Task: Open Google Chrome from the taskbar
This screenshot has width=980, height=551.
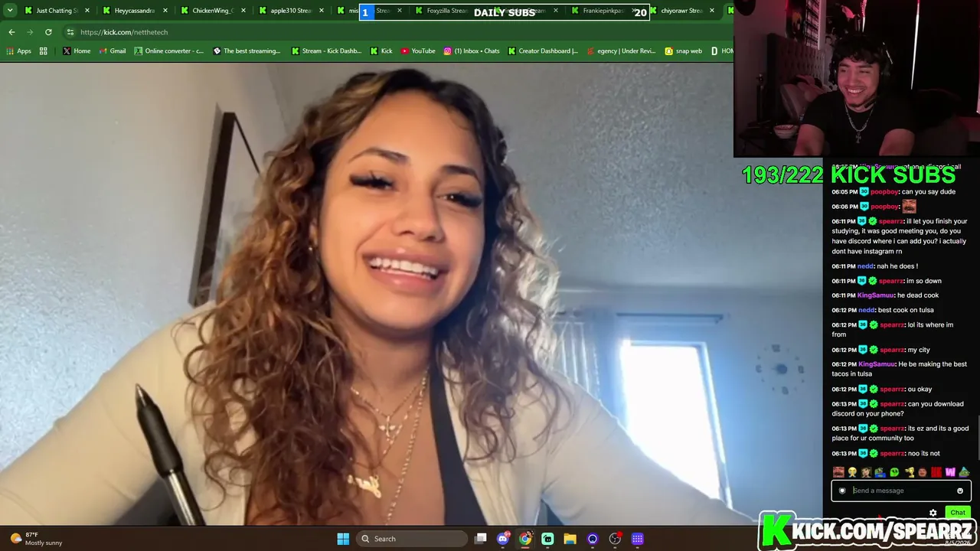Action: [x=525, y=539]
